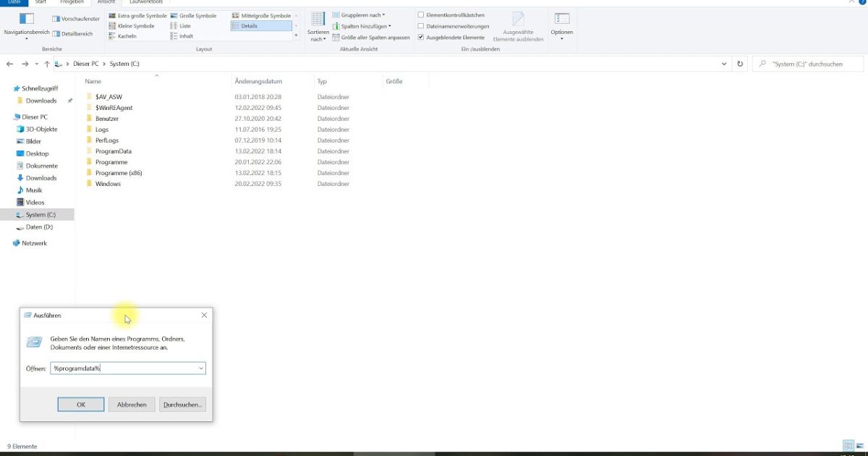Switch to the Start ribbon tab
This screenshot has height=456, width=868.
41,2
